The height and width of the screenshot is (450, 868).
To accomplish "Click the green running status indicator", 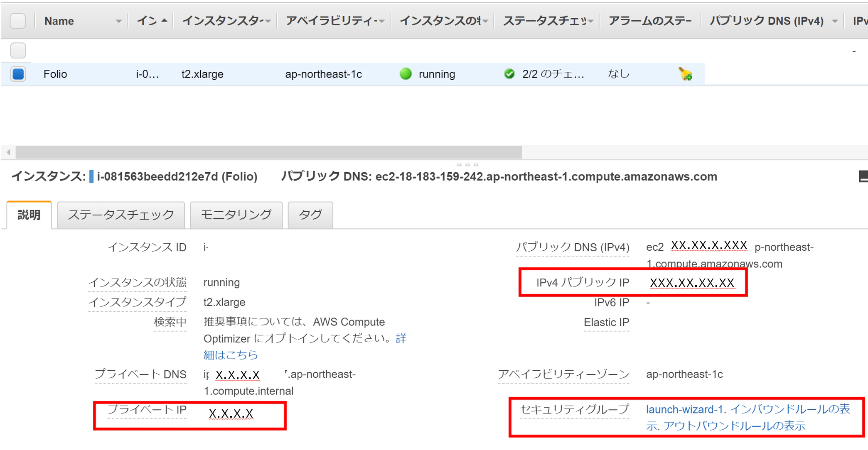I will tap(406, 74).
